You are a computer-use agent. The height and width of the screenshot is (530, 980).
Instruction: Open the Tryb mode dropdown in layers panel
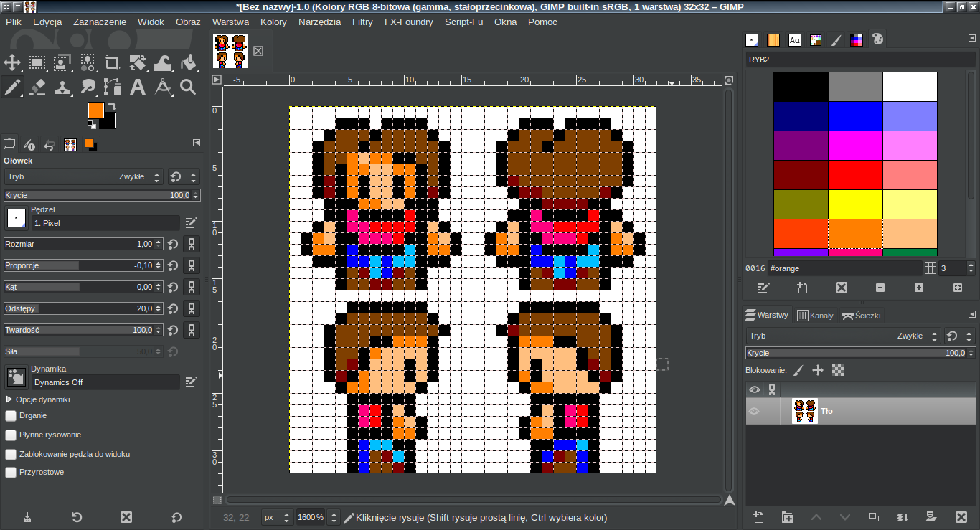(842, 336)
